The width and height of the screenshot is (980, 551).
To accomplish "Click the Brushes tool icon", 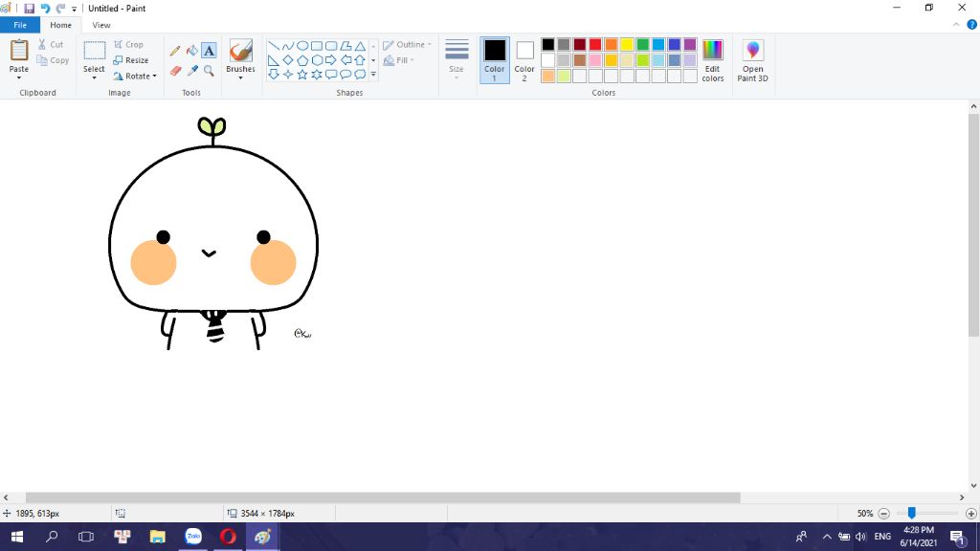I will [x=240, y=51].
